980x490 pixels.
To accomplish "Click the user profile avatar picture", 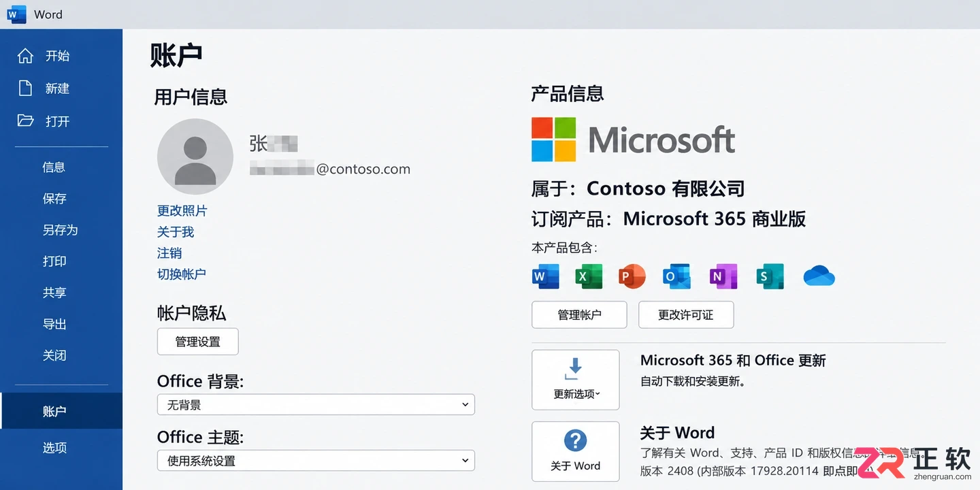I will point(195,157).
